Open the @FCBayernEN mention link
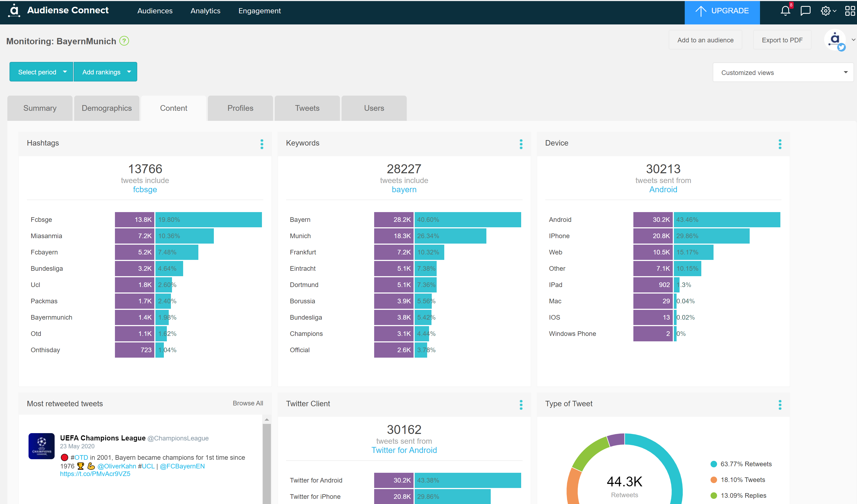 182,466
